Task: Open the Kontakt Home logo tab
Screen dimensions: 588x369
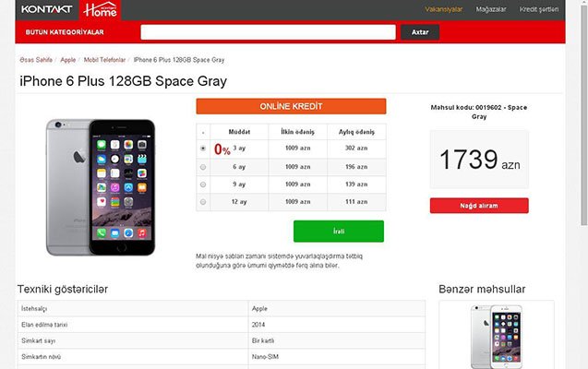Action: (100, 10)
